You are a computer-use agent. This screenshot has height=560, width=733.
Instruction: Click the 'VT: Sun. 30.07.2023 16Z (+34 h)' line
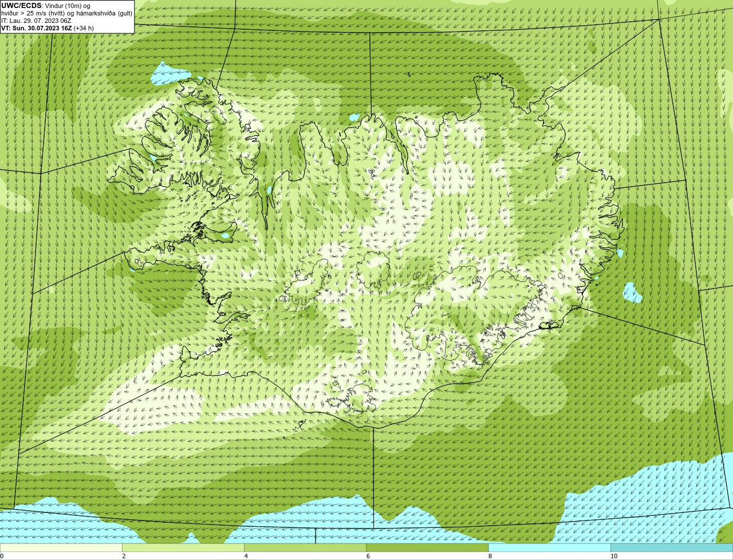[x=48, y=28]
